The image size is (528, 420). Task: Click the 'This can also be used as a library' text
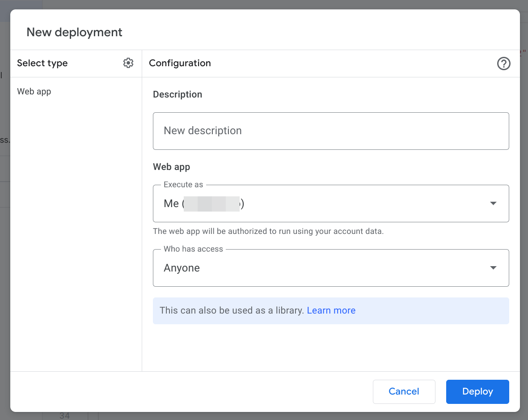232,310
